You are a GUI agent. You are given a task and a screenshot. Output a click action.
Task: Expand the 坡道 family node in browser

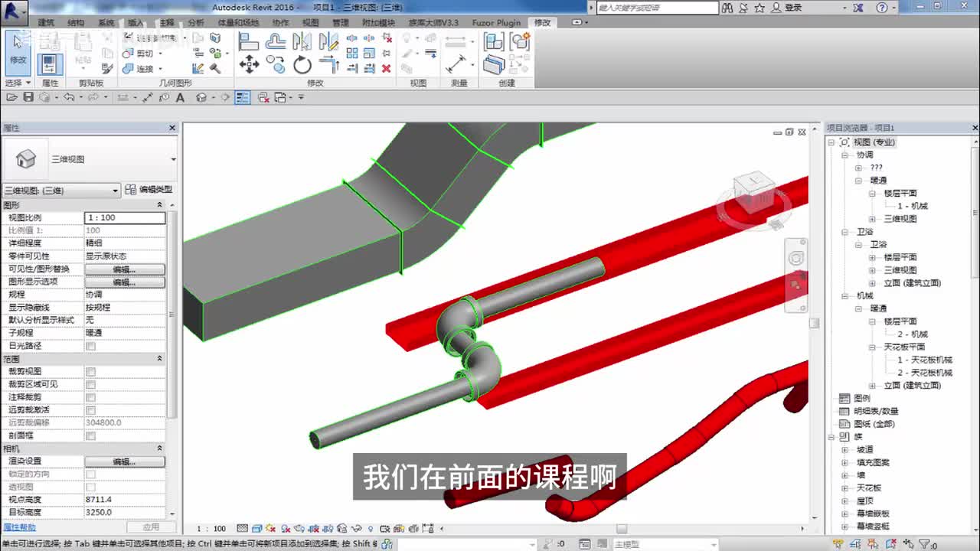tap(845, 450)
